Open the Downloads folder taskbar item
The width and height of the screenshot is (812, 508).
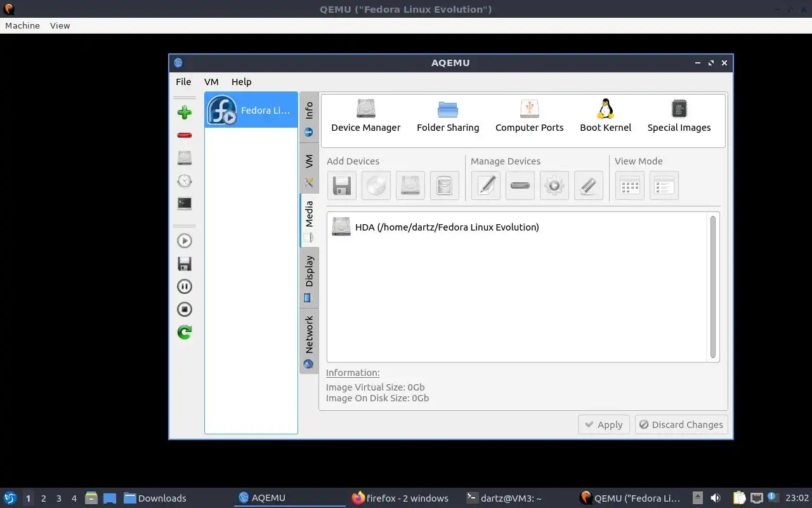click(155, 498)
